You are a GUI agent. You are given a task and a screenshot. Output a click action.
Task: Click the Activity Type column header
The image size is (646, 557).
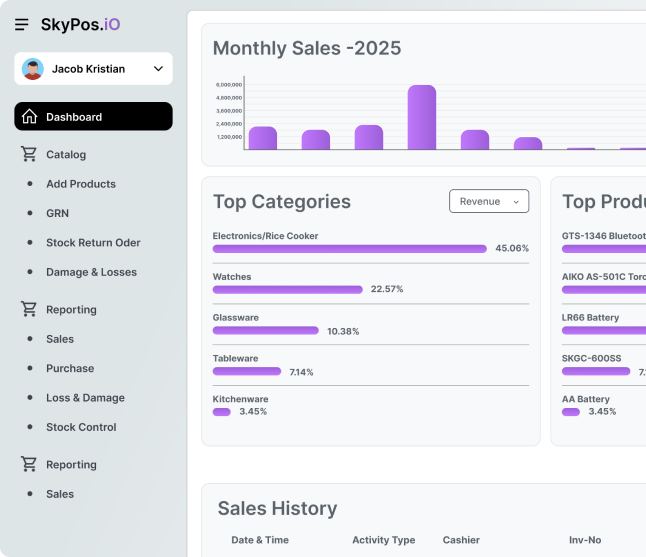tap(383, 540)
